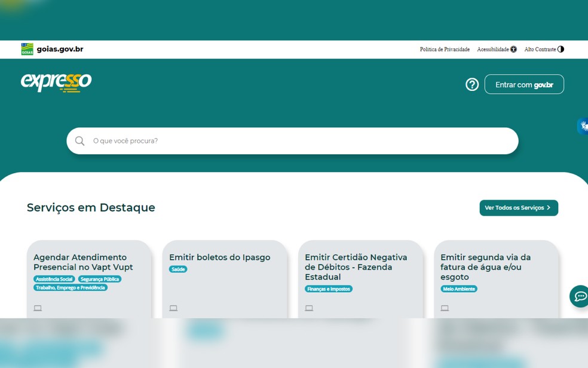Click Ver Todos os Serviços button

coord(519,208)
